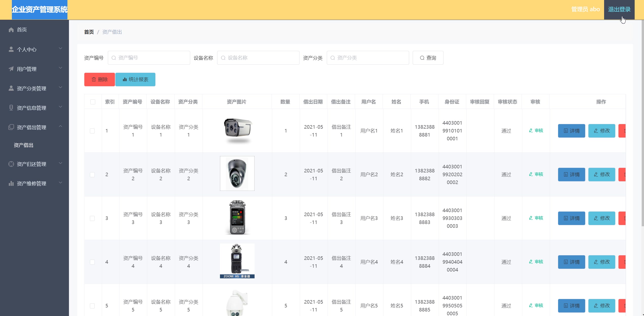The image size is (644, 316).
Task: Click search icon in 资产编号 field
Action: (x=114, y=58)
